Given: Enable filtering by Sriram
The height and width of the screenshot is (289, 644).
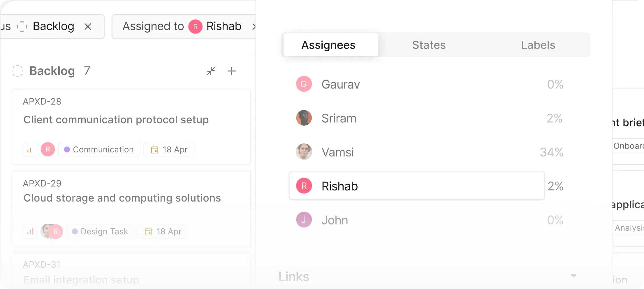Looking at the screenshot, I should coord(339,118).
